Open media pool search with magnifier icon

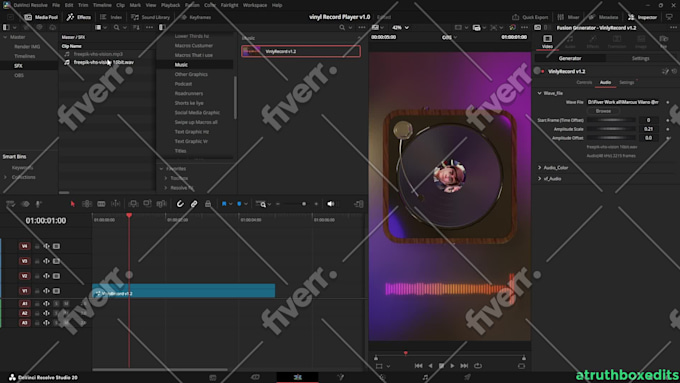116,27
